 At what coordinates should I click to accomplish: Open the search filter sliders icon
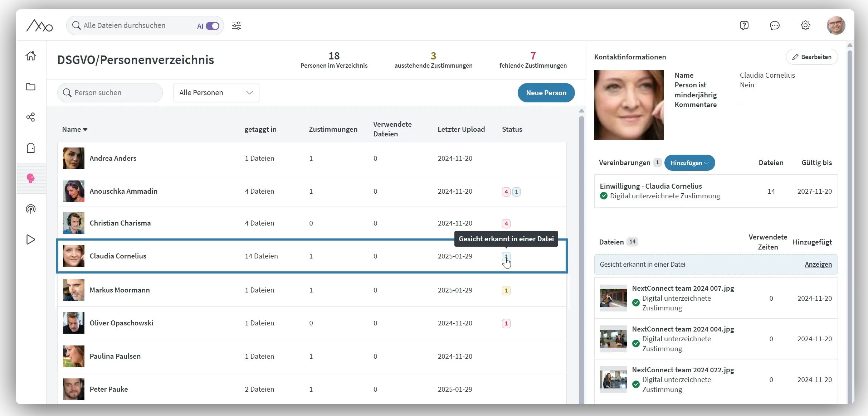coord(236,25)
